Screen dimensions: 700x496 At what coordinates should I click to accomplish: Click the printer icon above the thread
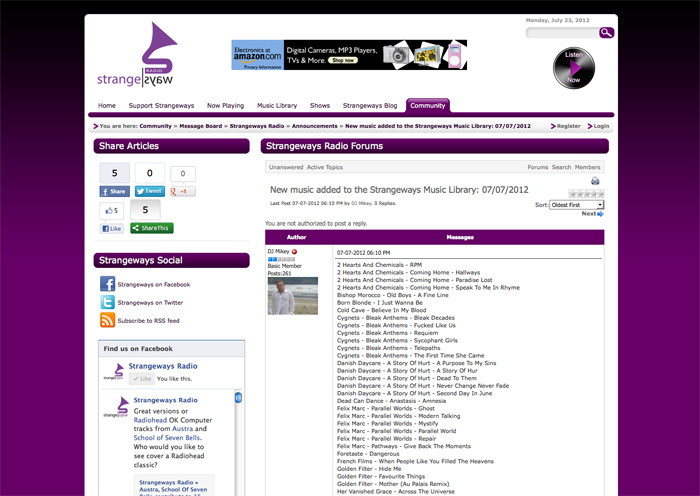595,181
